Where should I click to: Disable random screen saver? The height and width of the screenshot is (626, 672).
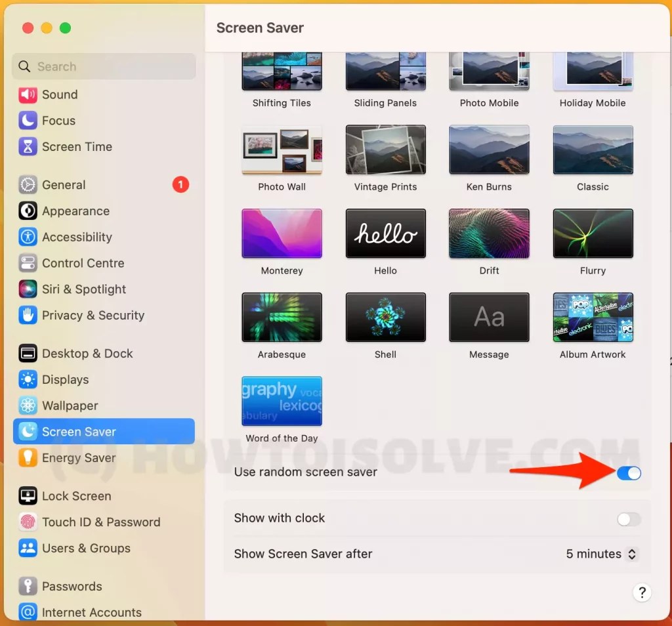[x=628, y=472]
